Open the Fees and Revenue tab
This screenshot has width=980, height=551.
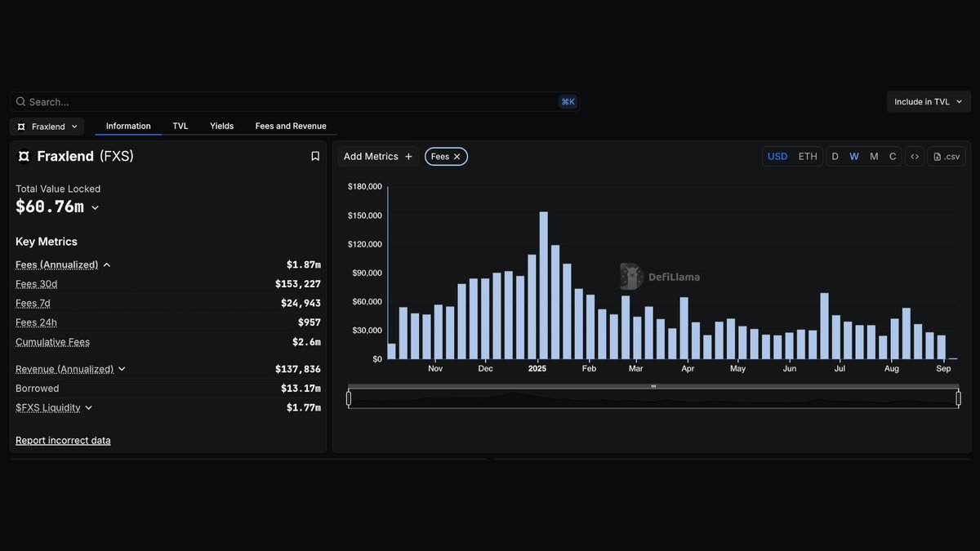[291, 127]
